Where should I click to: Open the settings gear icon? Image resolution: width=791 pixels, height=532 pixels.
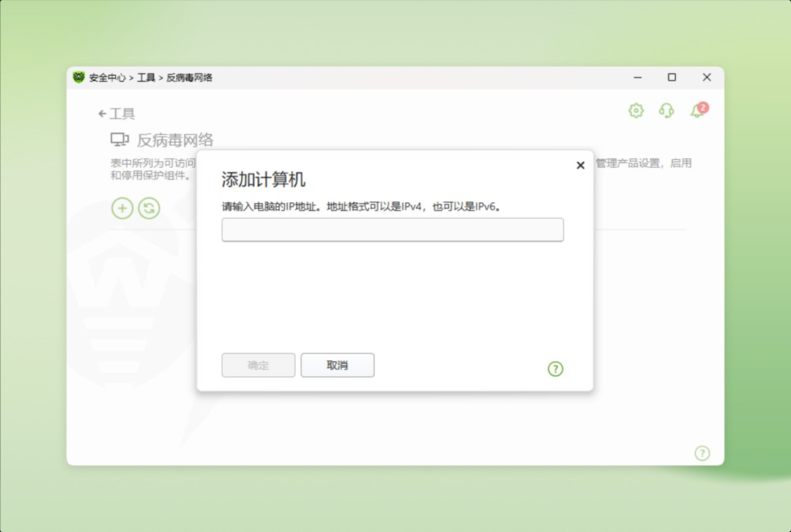click(635, 109)
